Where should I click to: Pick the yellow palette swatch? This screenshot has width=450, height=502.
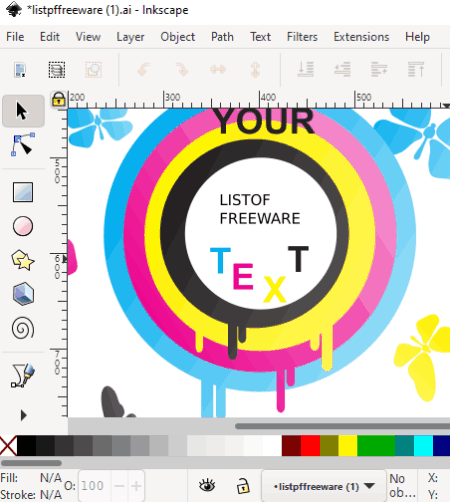pyautogui.click(x=348, y=445)
